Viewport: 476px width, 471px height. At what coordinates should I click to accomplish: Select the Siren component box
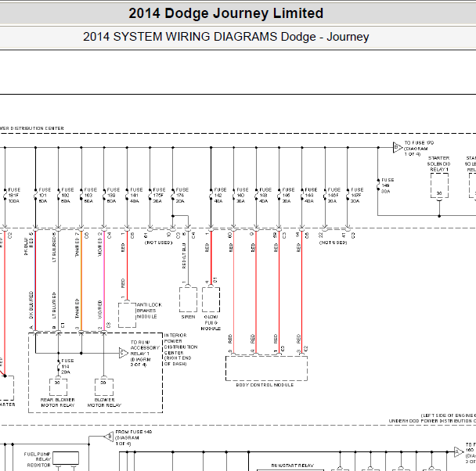(x=188, y=300)
